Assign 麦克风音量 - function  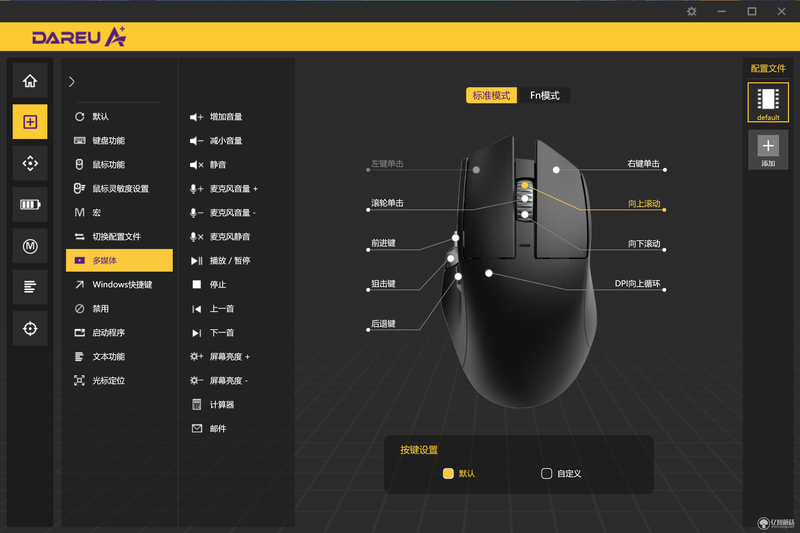tap(223, 213)
